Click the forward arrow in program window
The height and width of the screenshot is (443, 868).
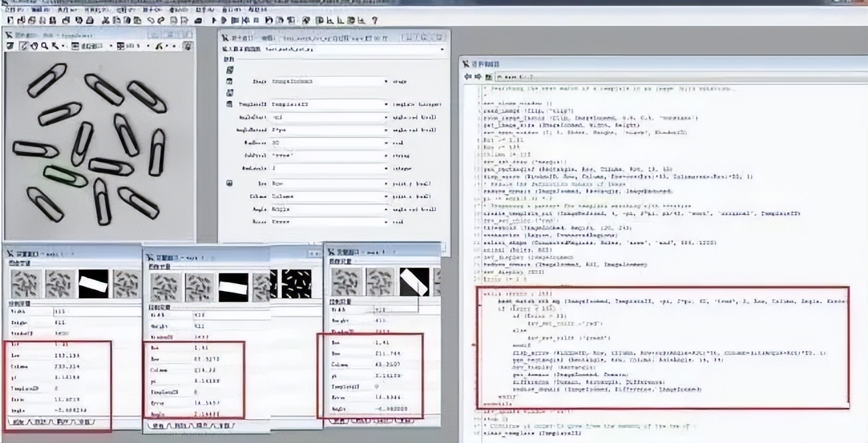click(477, 77)
